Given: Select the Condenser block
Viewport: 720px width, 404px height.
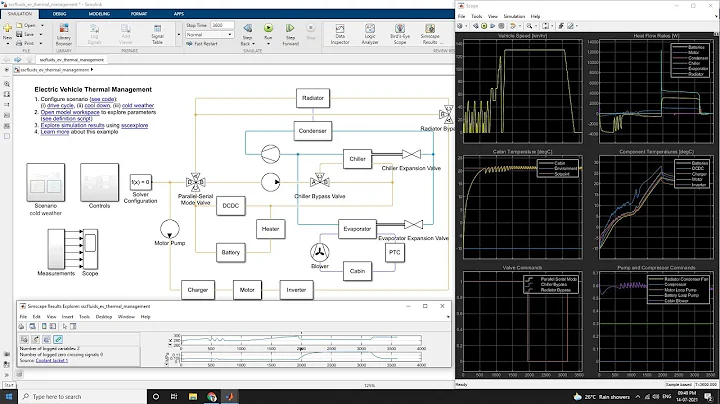Looking at the screenshot, I should [313, 131].
